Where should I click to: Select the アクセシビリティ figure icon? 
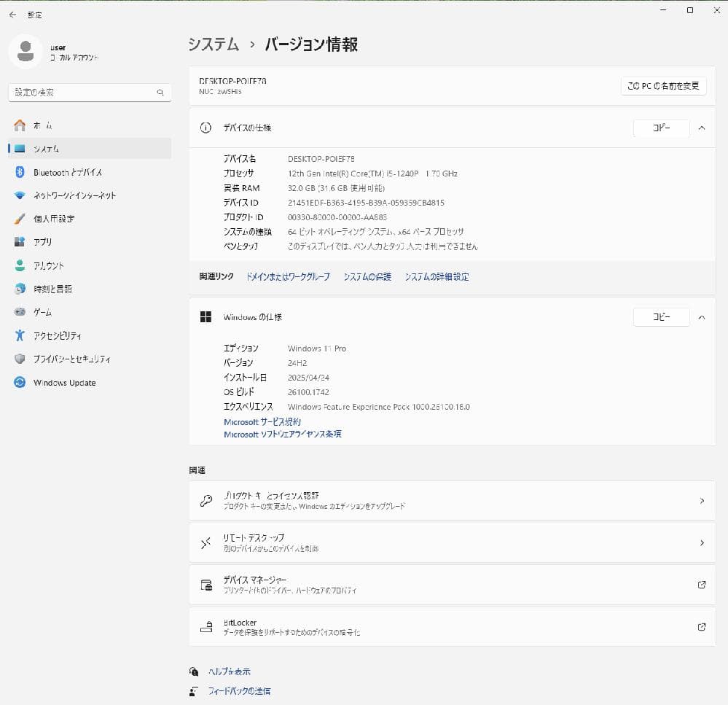click(20, 335)
